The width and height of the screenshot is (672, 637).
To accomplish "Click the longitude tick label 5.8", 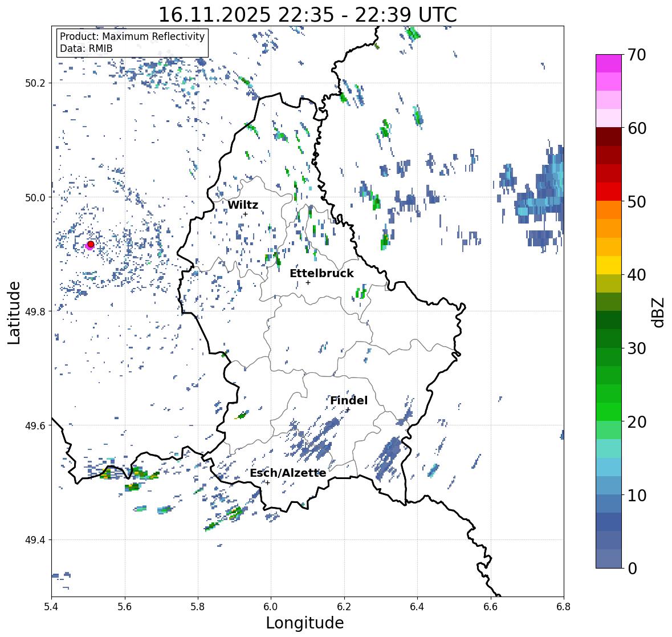I will [x=198, y=607].
